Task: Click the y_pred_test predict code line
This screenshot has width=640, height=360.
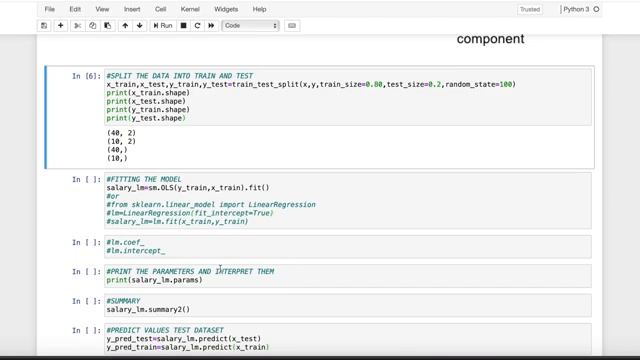Action: coord(184,339)
